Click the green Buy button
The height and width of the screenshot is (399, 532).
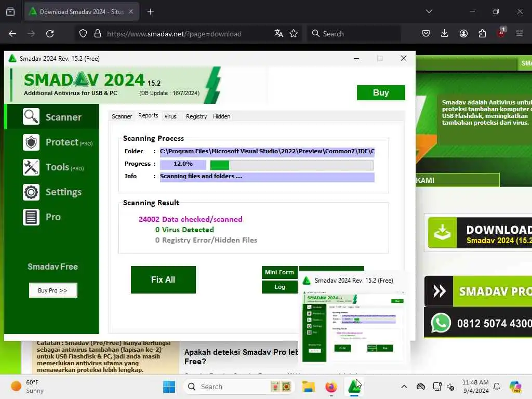(381, 92)
